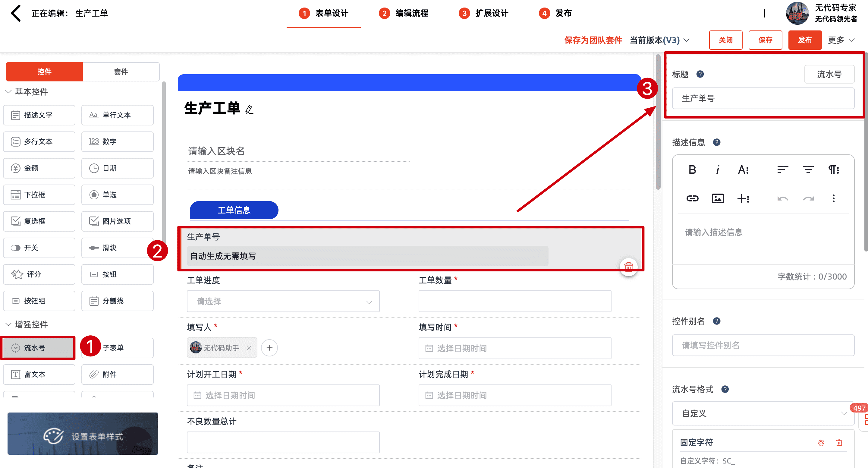The height and width of the screenshot is (468, 868).
Task: Click the back arrow icon
Action: click(x=16, y=14)
